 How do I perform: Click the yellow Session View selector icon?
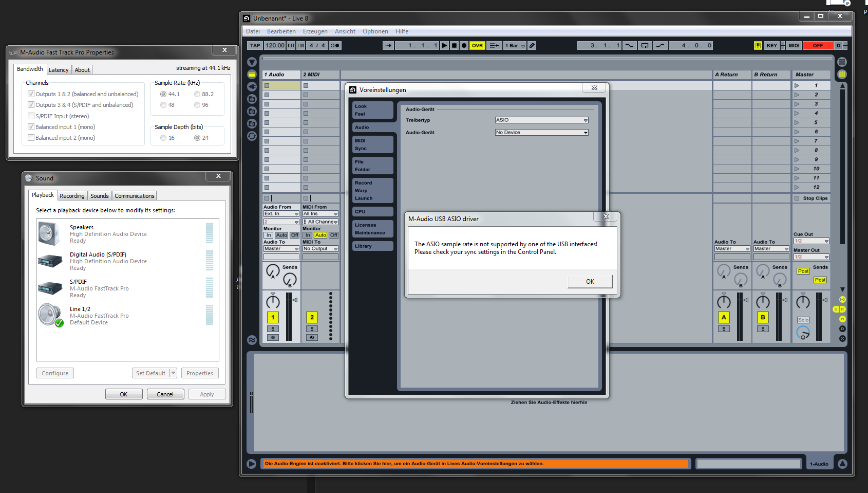(x=842, y=75)
